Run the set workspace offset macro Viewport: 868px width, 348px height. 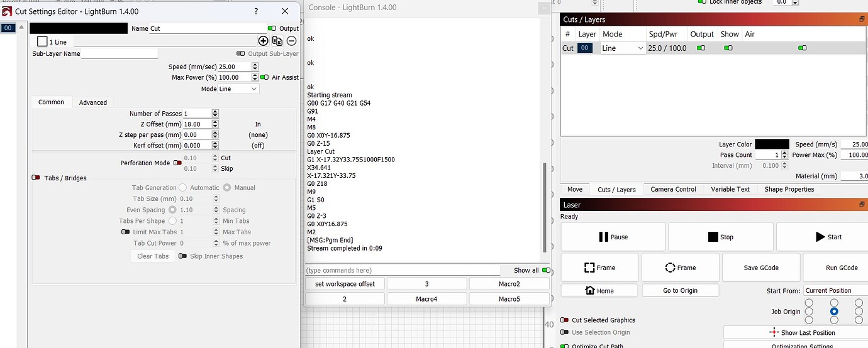(345, 284)
